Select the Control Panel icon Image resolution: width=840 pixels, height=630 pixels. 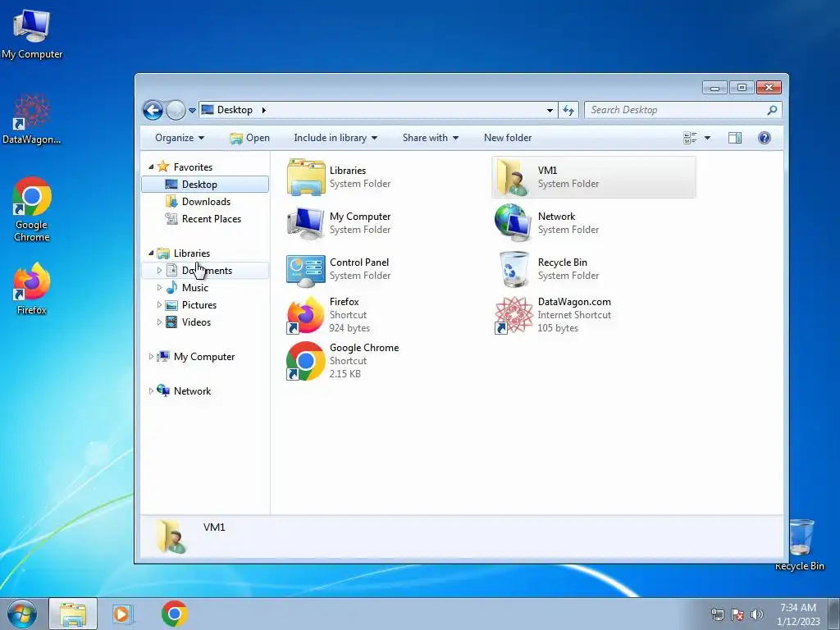[306, 269]
